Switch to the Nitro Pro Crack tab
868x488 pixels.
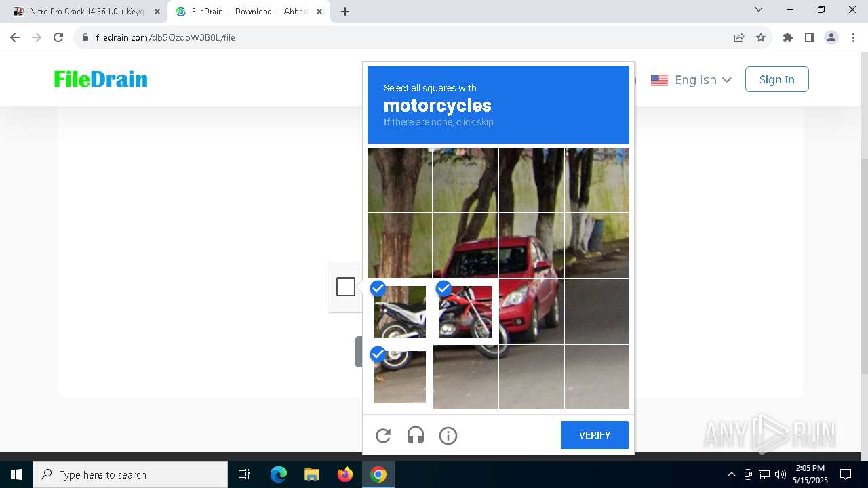click(85, 12)
